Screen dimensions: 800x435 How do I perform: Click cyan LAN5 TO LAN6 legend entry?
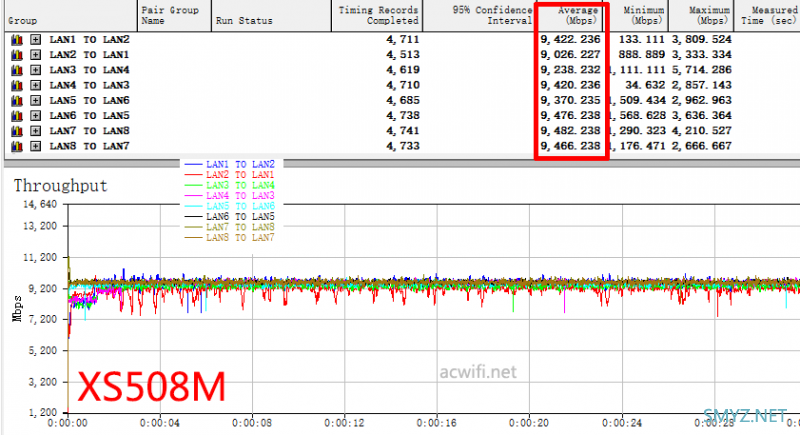pos(230,206)
